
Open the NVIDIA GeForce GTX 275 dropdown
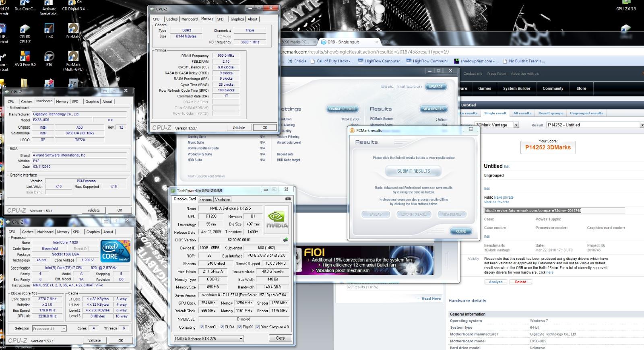tap(208, 338)
